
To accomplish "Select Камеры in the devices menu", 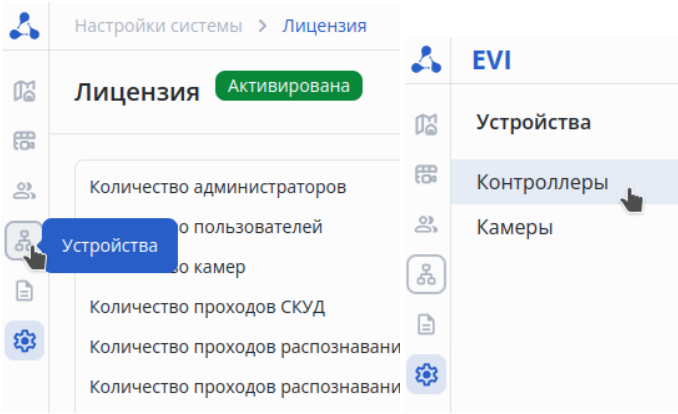I will tap(515, 228).
